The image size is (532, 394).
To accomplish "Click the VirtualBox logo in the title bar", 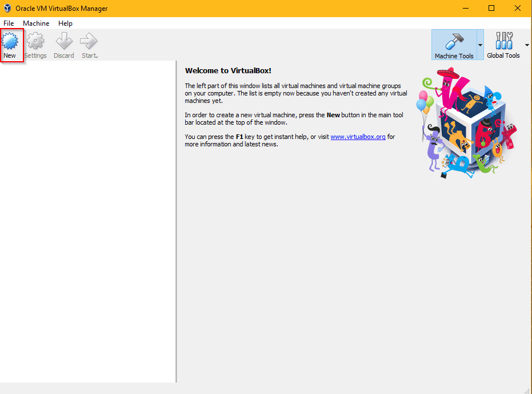I will pyautogui.click(x=6, y=8).
